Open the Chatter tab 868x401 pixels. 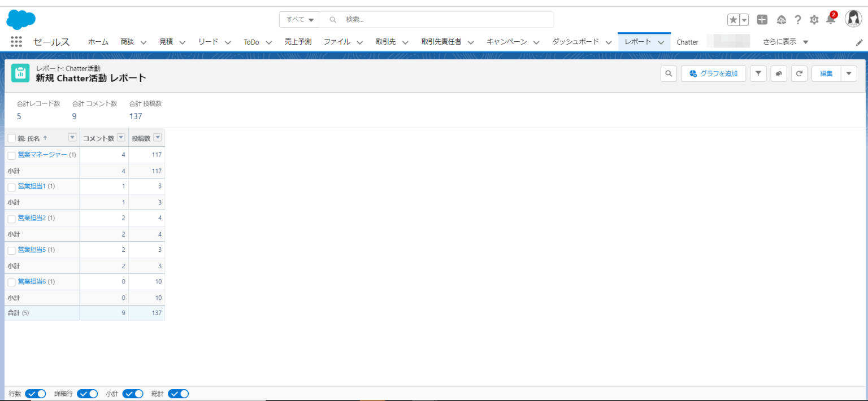click(x=687, y=41)
